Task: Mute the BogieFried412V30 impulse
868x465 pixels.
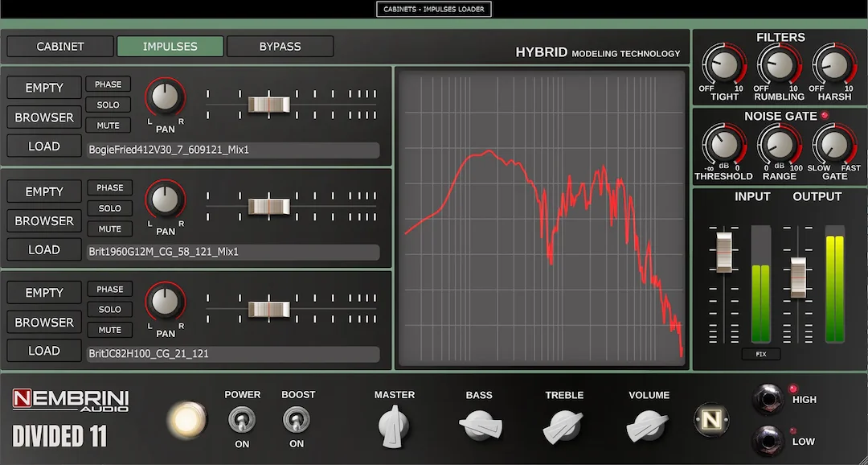Action: click(108, 126)
